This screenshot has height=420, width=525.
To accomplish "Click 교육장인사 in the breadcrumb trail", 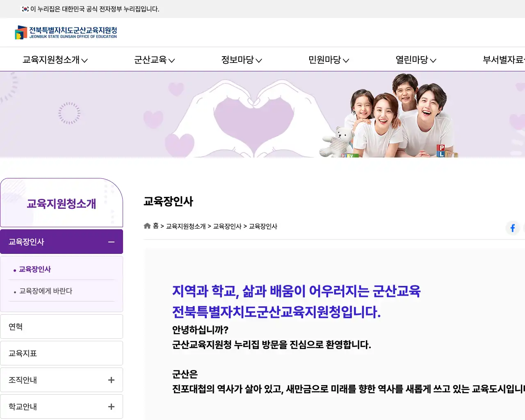I will 227,226.
